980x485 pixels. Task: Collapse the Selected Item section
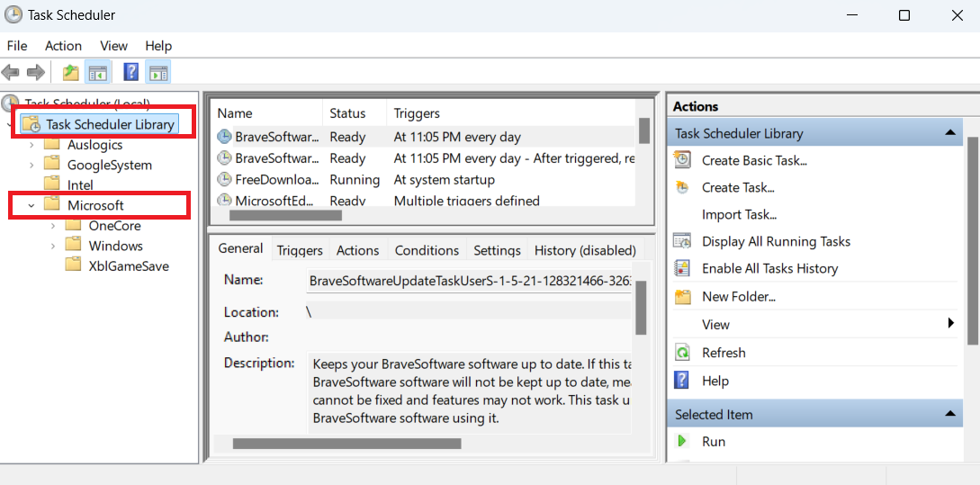tap(950, 414)
